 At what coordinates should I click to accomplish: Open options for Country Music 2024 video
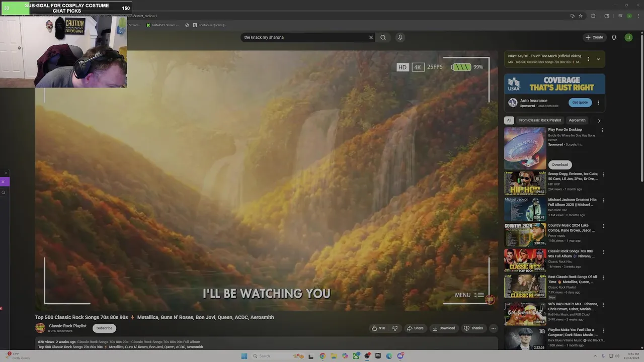603,226
